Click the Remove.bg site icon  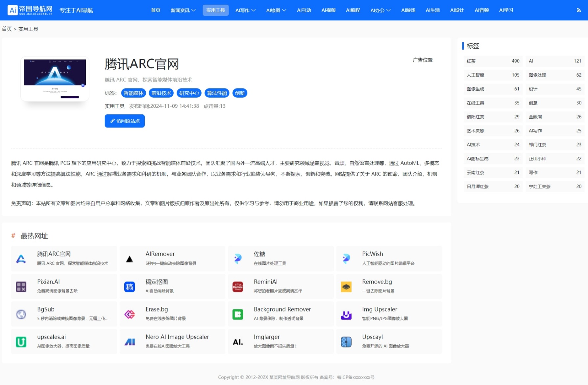[x=346, y=287]
